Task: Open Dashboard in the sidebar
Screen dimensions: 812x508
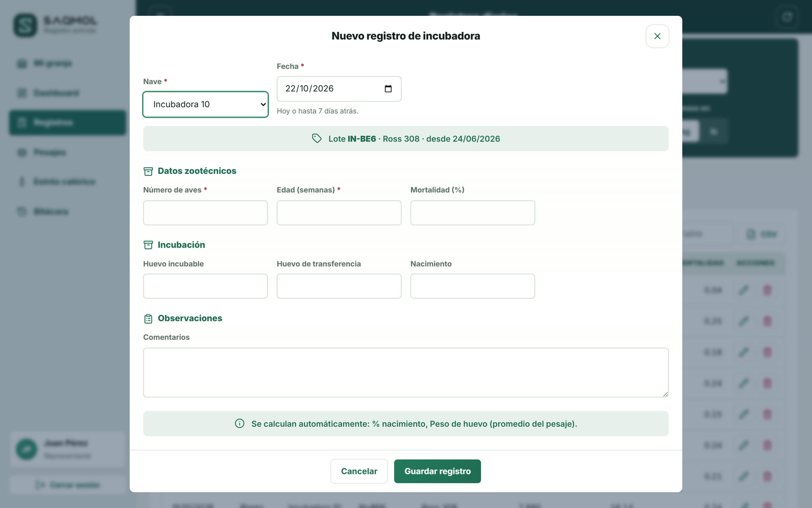Action: tap(67, 93)
